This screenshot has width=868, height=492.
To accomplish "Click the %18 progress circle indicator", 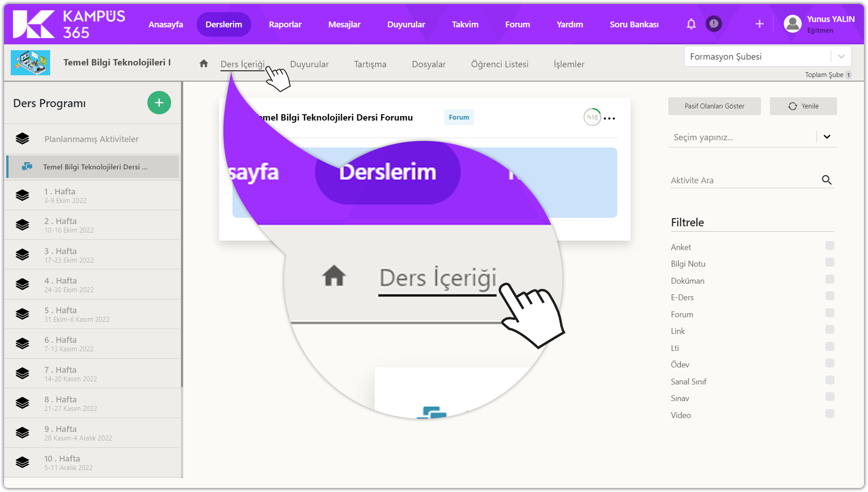I will (592, 117).
